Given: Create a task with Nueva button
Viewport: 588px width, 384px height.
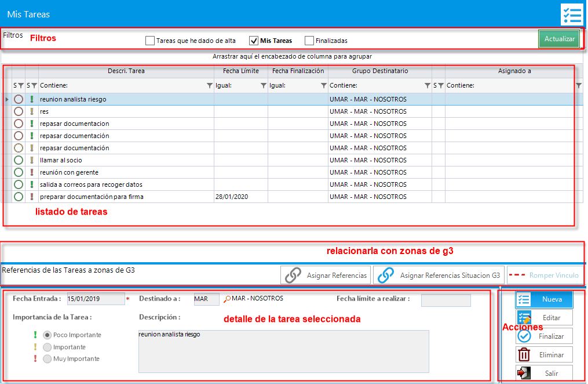Looking at the screenshot, I should (x=544, y=299).
